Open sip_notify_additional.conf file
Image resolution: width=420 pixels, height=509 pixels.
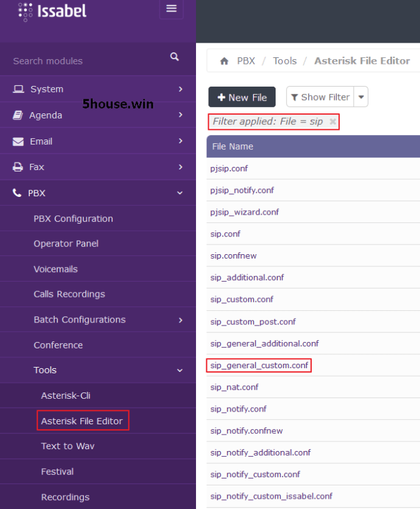[260, 452]
